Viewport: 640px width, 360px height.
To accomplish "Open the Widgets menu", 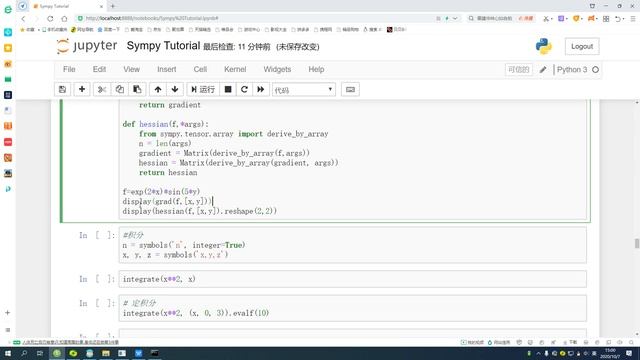I will pos(277,69).
